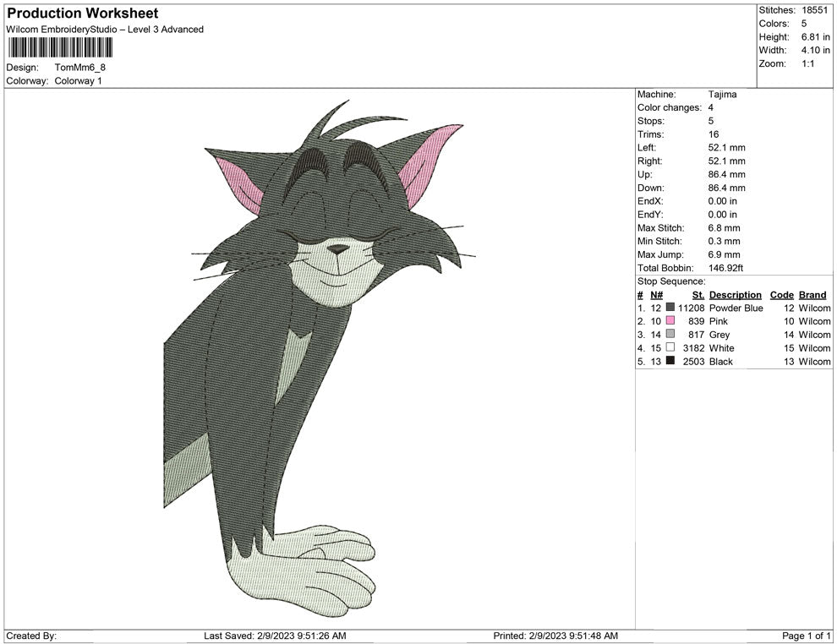Click 'Last Saved: 2/9/2023 9:51:26 AM' footer

(x=275, y=636)
